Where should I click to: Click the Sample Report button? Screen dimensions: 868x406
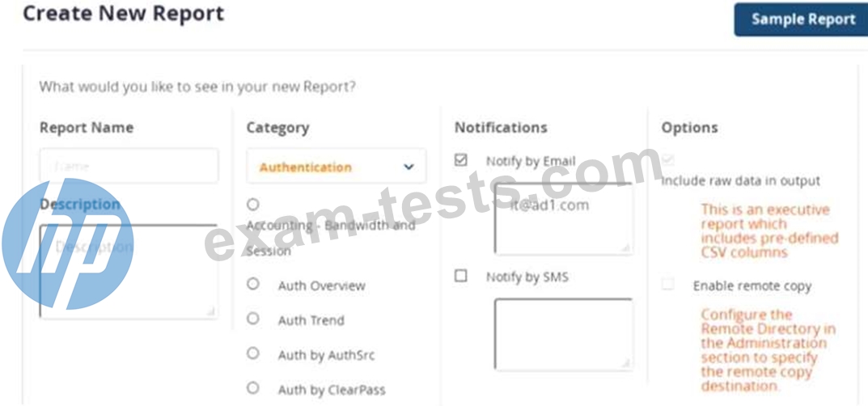802,19
